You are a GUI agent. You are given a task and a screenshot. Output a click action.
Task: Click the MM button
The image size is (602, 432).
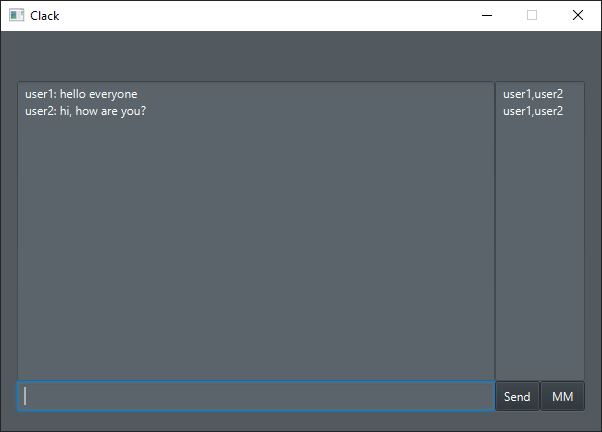pos(562,397)
